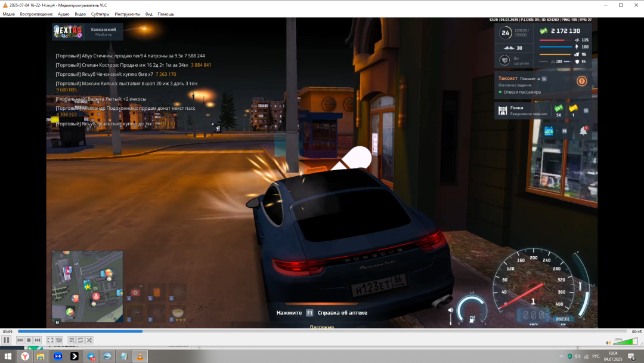Open the Субтитры menu
The height and width of the screenshot is (363, 644).
coord(100,14)
